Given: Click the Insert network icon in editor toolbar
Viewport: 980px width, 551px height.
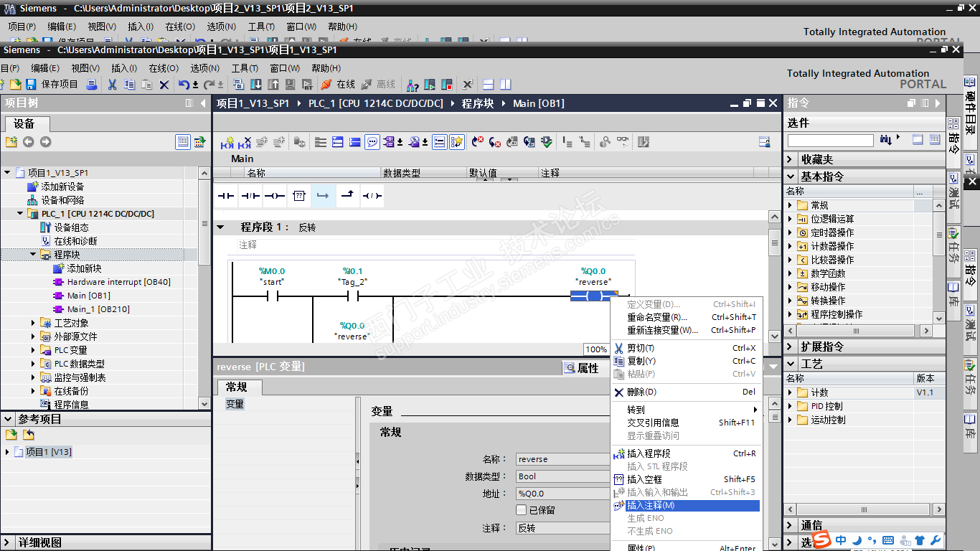Looking at the screenshot, I should point(227,142).
